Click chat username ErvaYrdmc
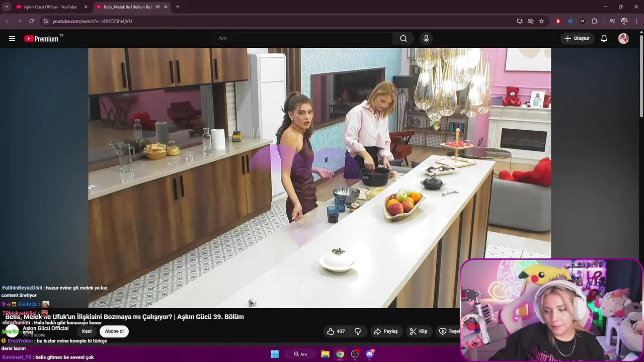Viewport: 644px width, 362px height. (20, 341)
